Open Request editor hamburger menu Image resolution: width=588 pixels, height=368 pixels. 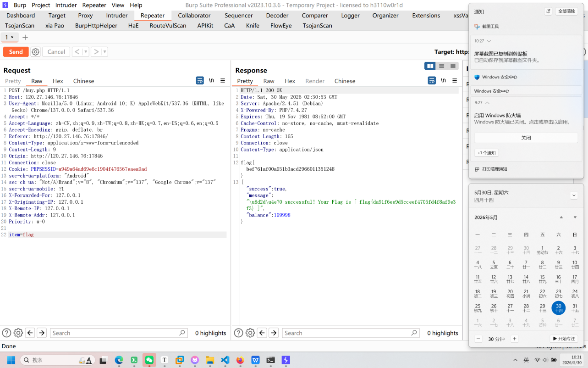click(x=223, y=80)
